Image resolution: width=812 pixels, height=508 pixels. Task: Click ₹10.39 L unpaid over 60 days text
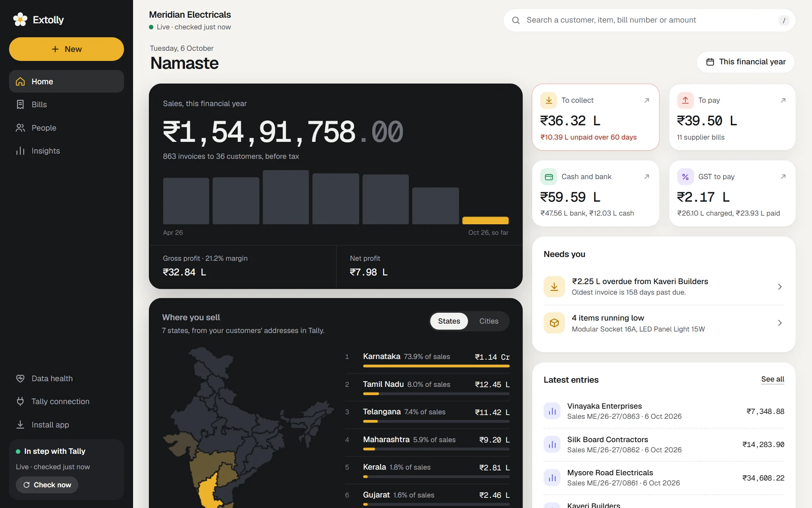click(x=588, y=137)
